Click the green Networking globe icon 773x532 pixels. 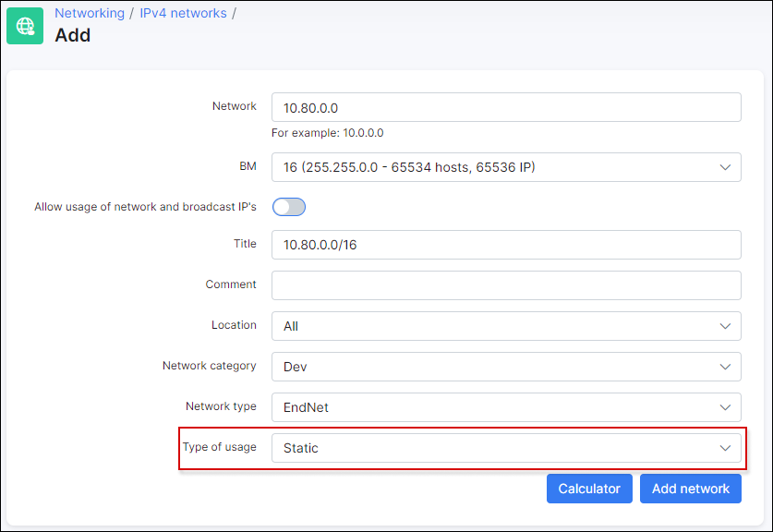tap(25, 26)
